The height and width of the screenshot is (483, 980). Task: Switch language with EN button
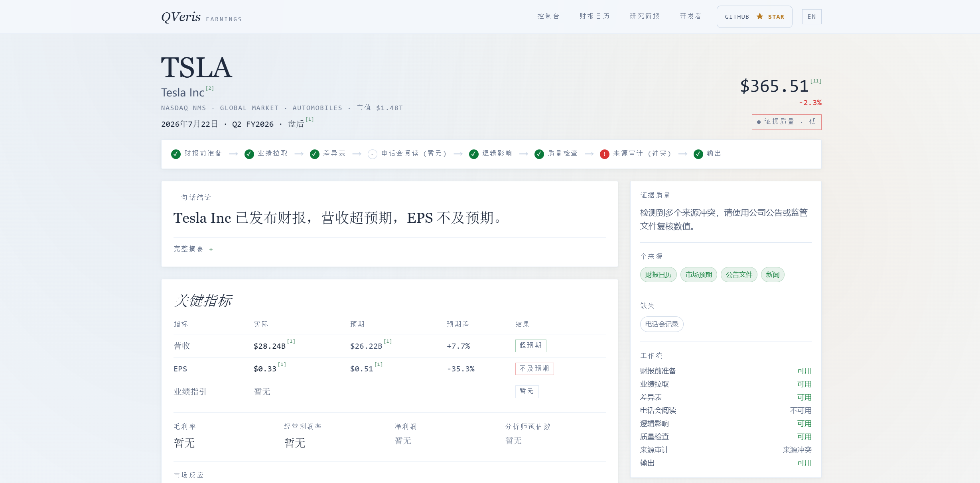tap(812, 17)
